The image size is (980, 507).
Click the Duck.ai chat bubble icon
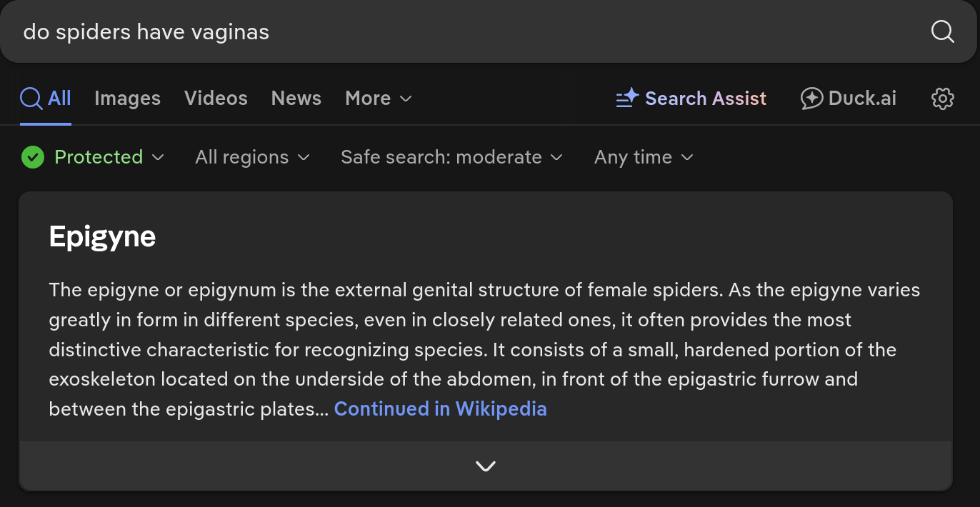[x=811, y=99]
